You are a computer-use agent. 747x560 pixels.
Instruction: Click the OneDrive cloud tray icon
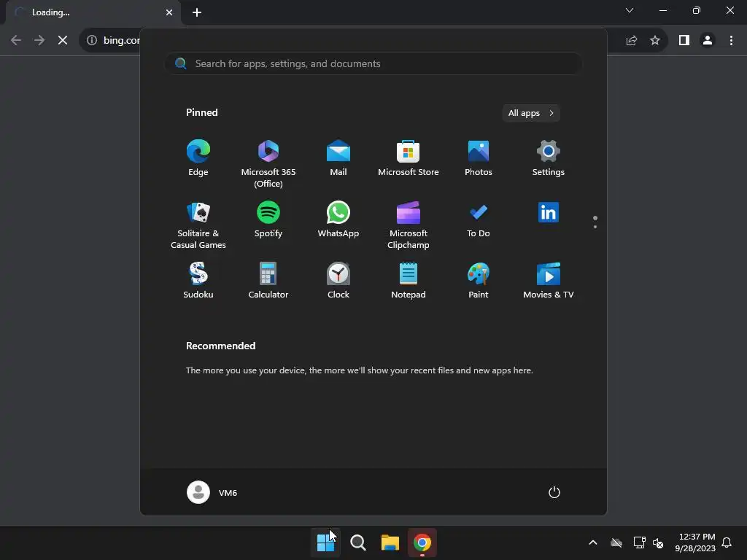point(616,542)
